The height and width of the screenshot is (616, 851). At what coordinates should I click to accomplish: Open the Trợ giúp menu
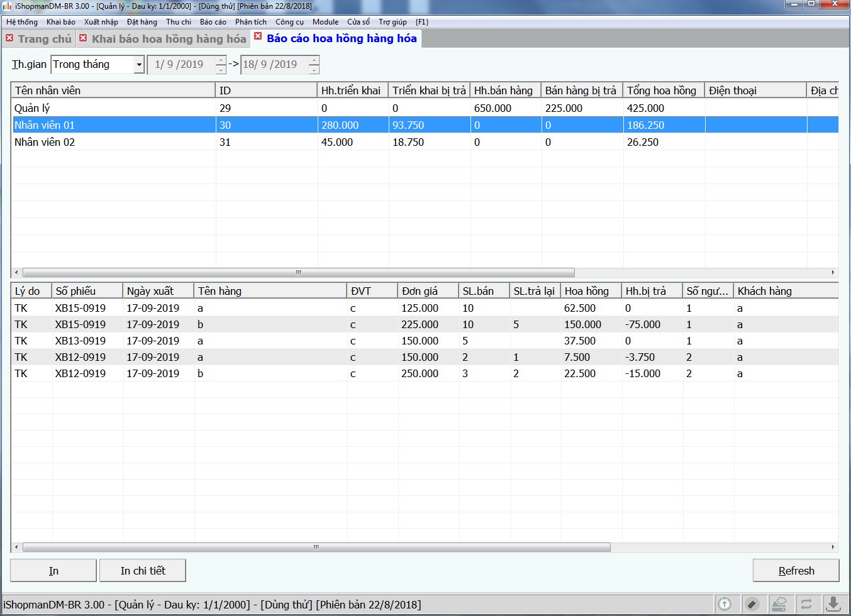392,21
